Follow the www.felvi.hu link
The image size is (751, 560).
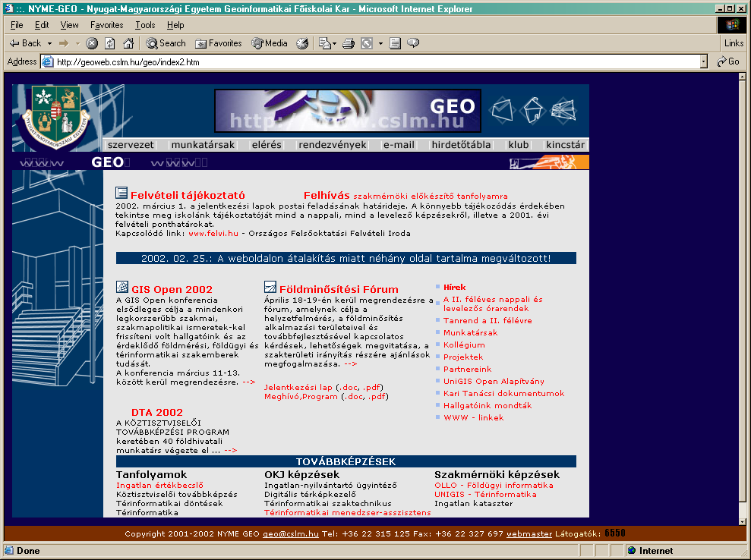(213, 233)
